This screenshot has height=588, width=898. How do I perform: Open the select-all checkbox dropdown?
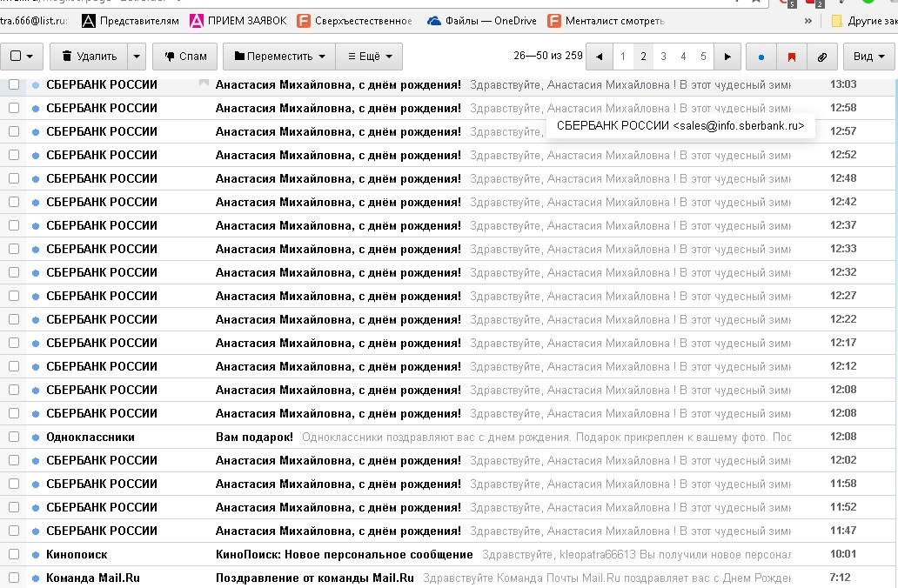point(22,57)
